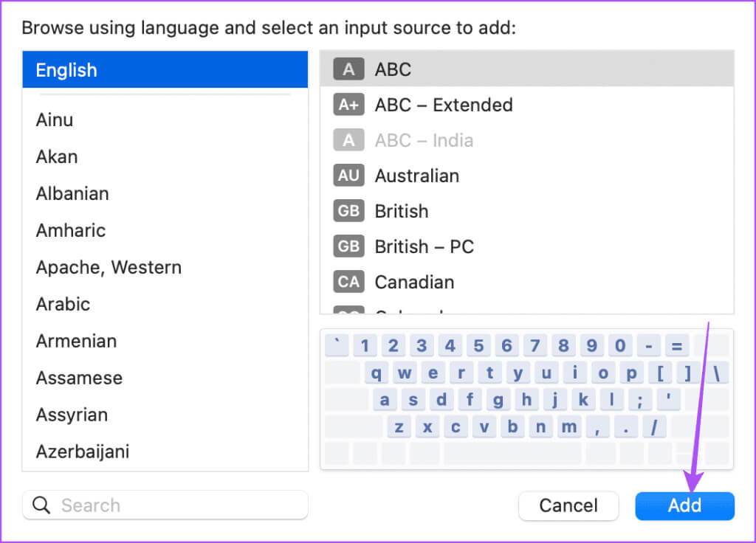
Task: Click the spacebar in keyboard preview
Action: tap(512, 454)
